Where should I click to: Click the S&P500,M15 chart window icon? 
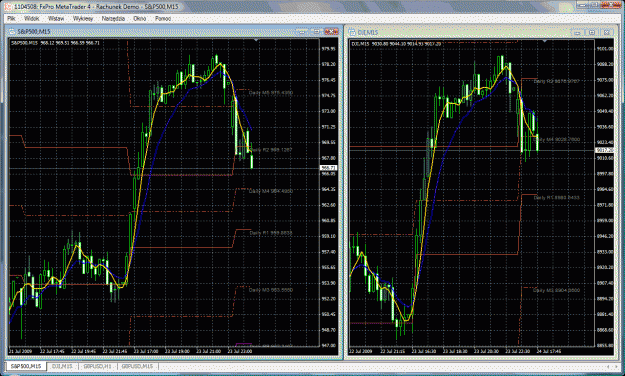coord(12,31)
